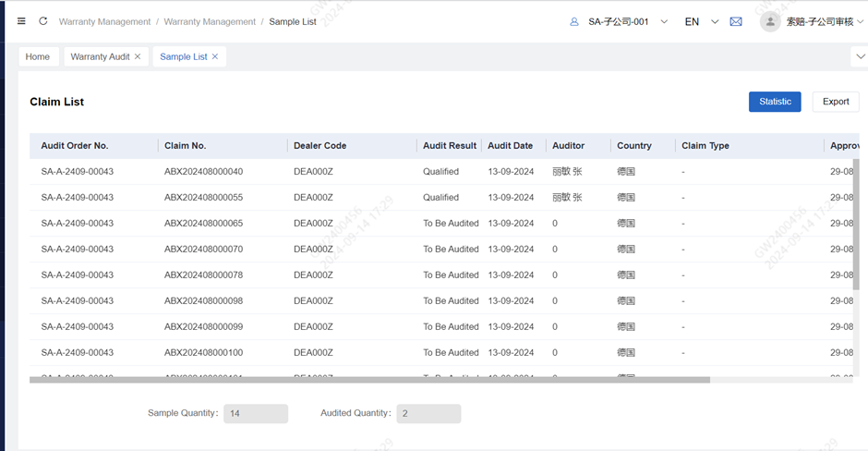The height and width of the screenshot is (451, 868).
Task: Click dealer code DEA000Z in ABX202408000099 row
Action: click(313, 327)
